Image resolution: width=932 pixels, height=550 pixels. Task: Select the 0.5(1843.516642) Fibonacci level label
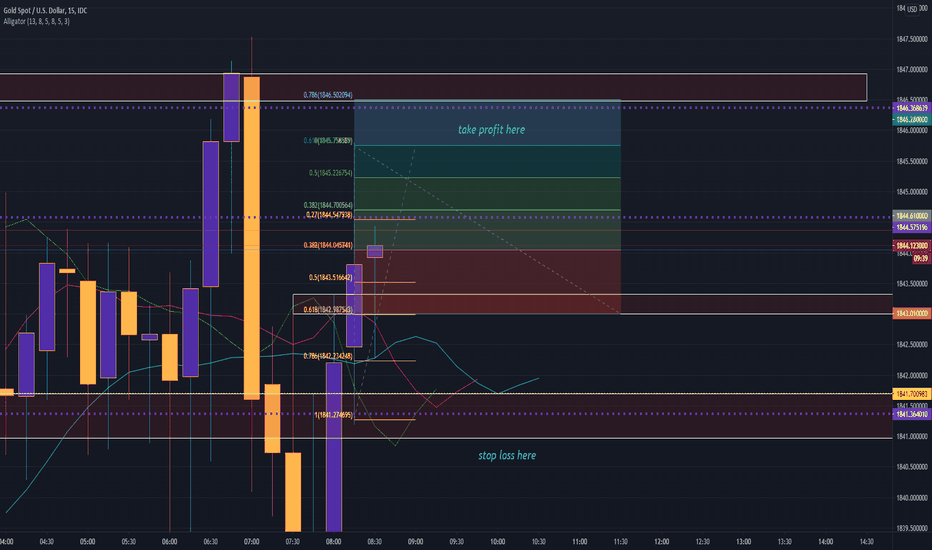[330, 278]
